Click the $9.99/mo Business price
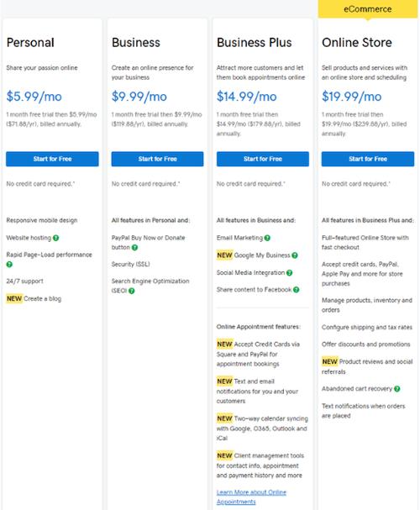 [x=139, y=97]
